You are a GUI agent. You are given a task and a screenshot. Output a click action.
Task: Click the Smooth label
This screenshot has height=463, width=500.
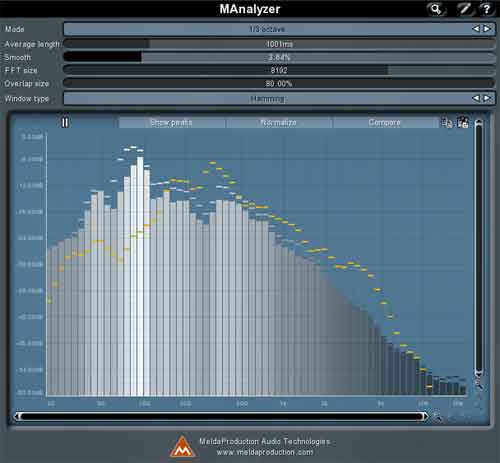tap(18, 57)
